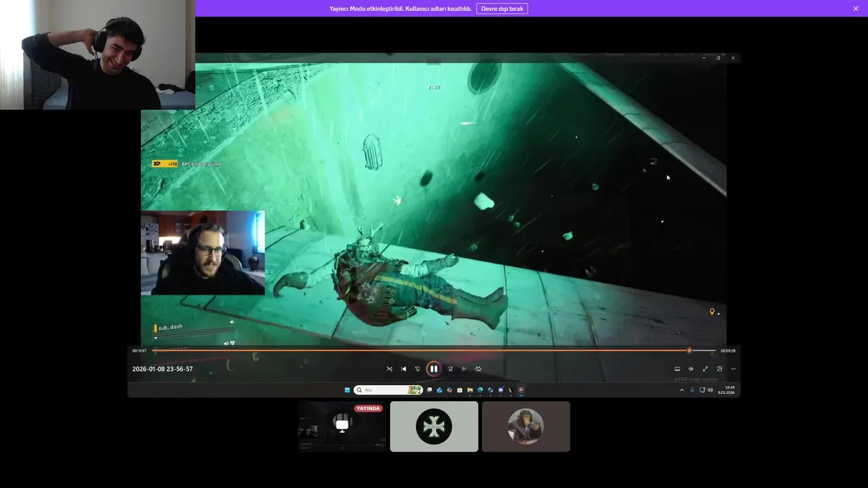Open the media player volume control

[x=691, y=369]
